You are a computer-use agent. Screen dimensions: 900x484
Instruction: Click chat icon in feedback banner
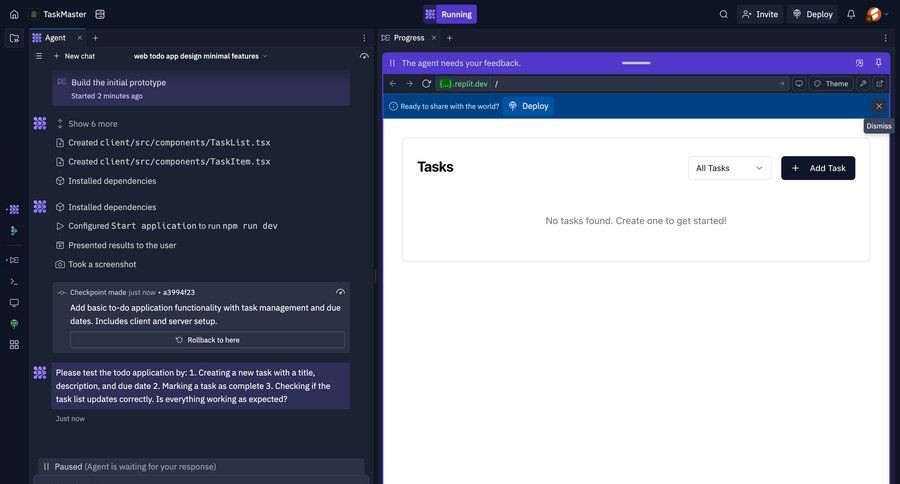[859, 63]
